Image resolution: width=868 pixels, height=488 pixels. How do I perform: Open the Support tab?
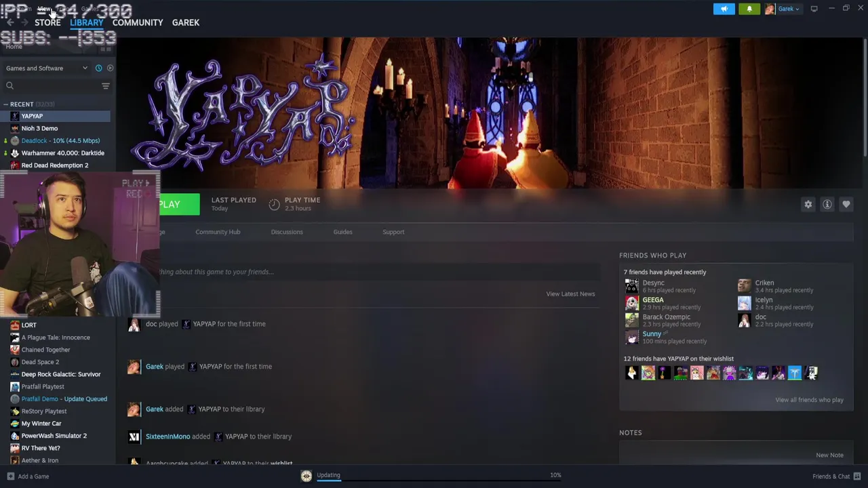pyautogui.click(x=393, y=232)
